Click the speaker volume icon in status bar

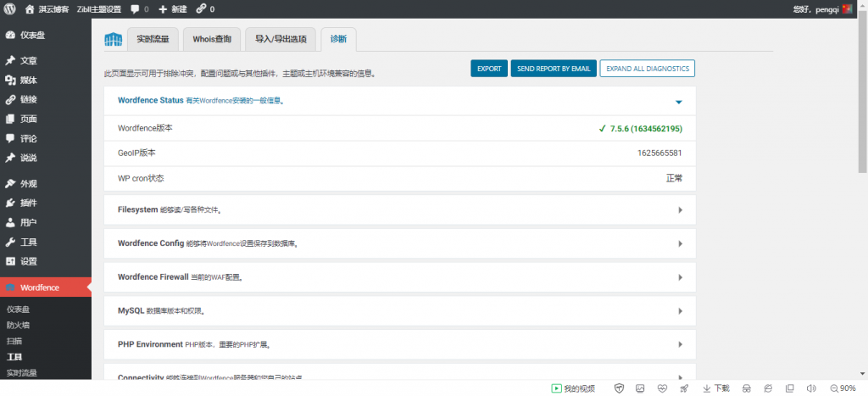click(x=811, y=388)
